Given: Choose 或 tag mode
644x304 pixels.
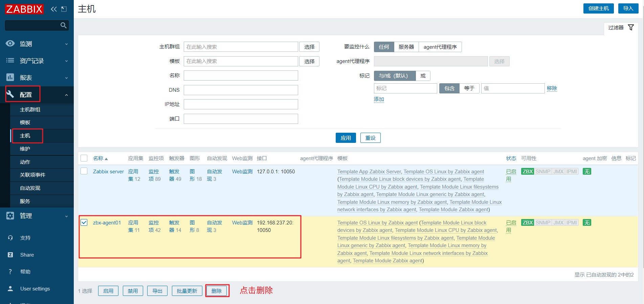Looking at the screenshot, I should pos(423,76).
